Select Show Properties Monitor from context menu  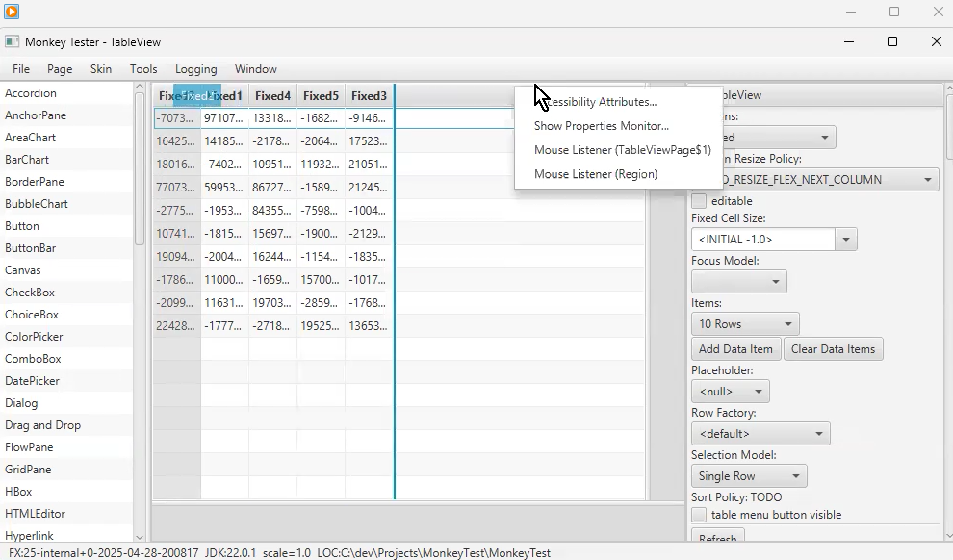tap(601, 126)
